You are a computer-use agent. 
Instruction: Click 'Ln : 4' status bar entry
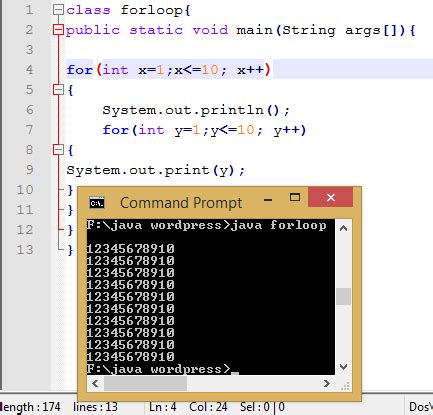point(162,407)
